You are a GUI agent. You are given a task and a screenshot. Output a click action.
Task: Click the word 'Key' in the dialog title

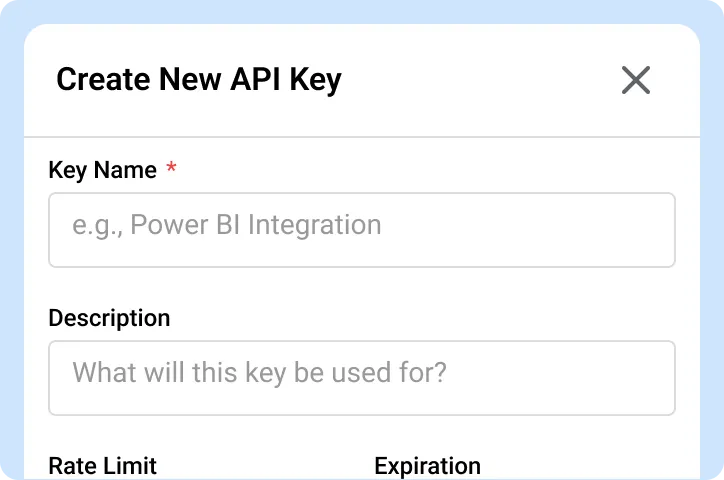tap(316, 80)
